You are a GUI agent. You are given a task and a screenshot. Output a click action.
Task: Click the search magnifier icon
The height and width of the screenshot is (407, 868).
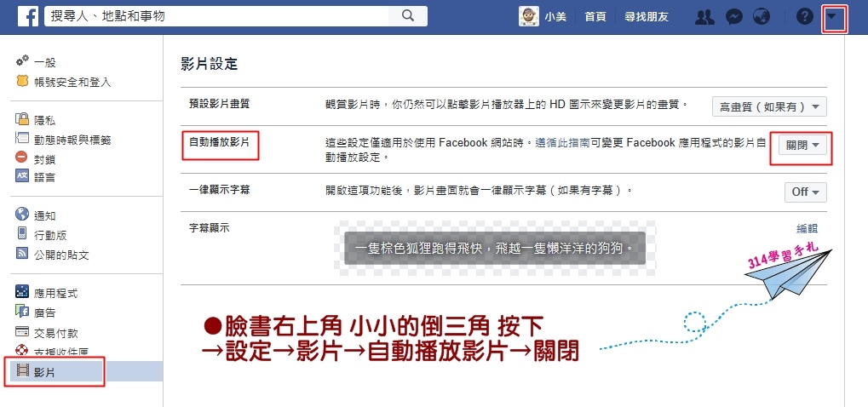407,16
